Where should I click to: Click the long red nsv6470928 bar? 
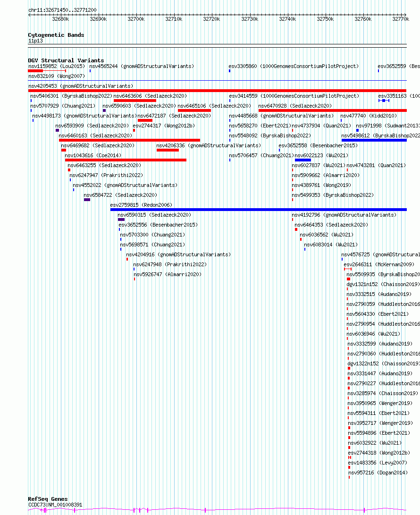(333, 110)
